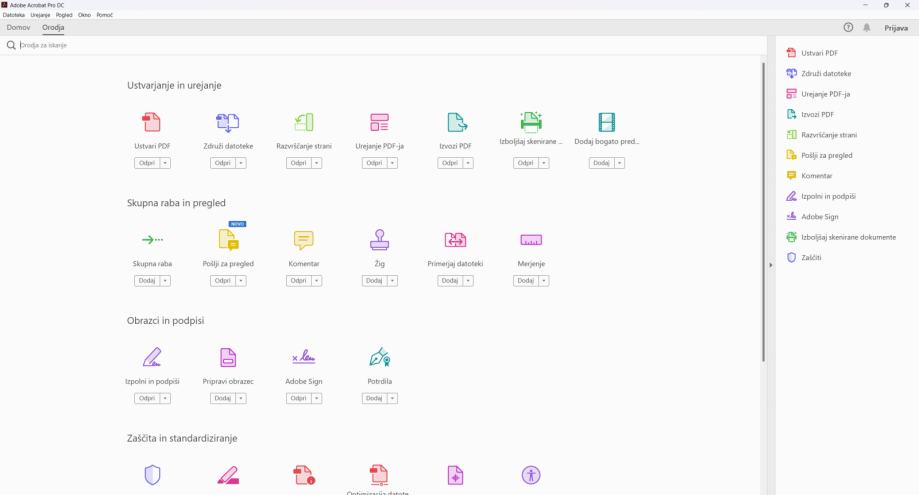Image resolution: width=919 pixels, height=495 pixels.
Task: Click Komentar in the right sidebar
Action: (816, 176)
